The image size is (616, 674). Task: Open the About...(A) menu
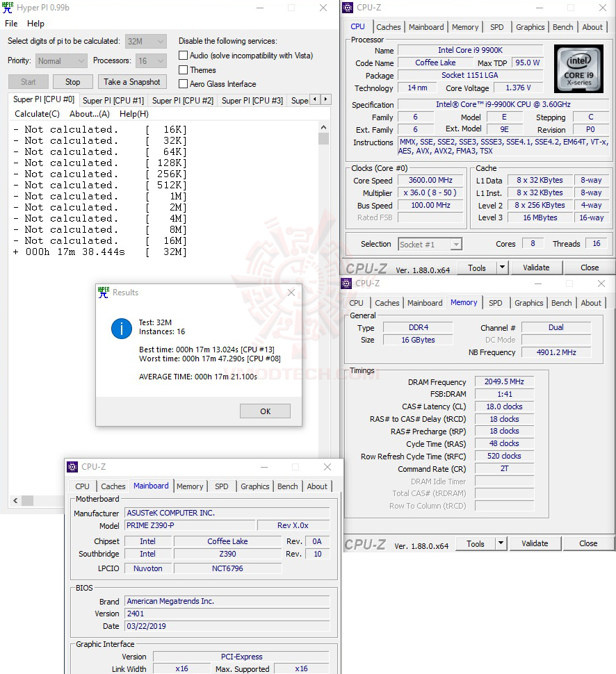[x=90, y=114]
